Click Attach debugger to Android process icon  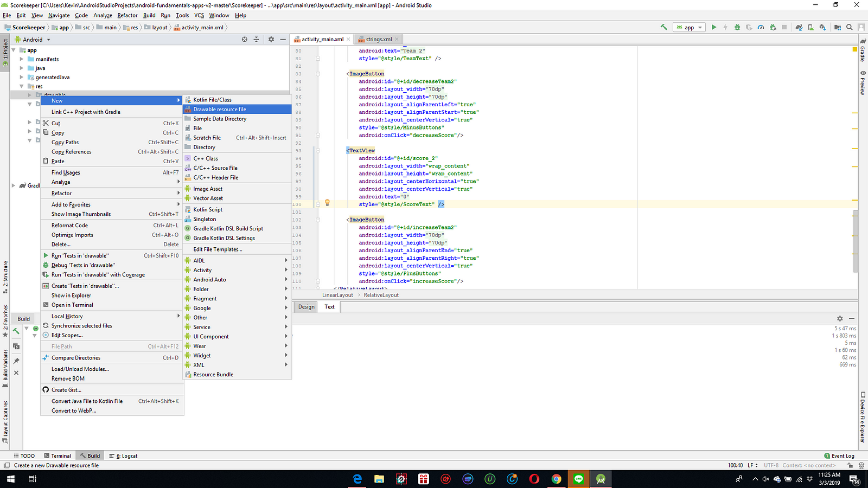click(773, 27)
